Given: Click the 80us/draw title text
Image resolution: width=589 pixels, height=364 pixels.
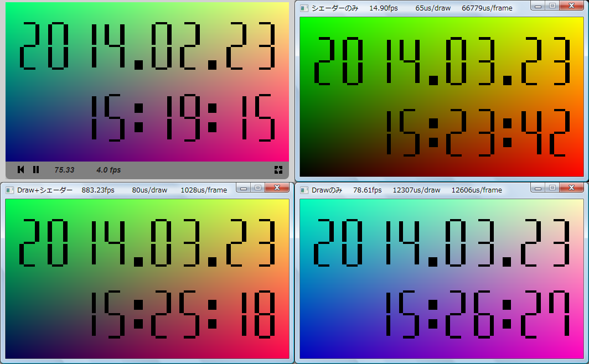Looking at the screenshot, I should (x=149, y=190).
